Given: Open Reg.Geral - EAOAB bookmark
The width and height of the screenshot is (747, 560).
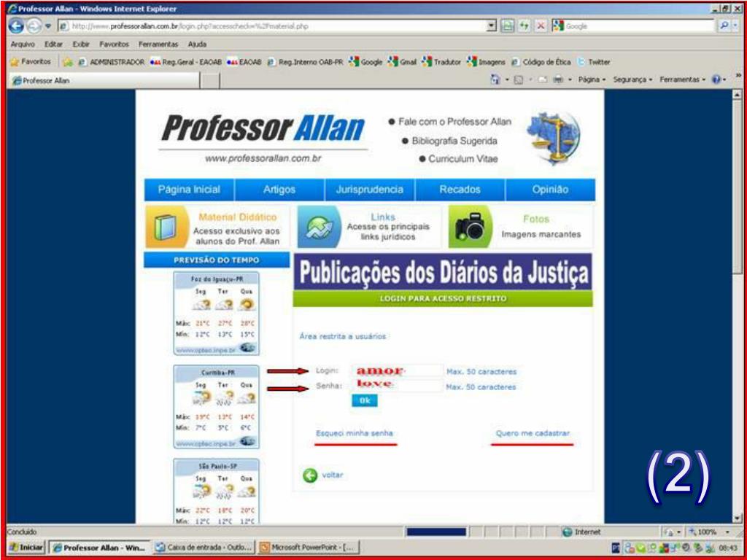Looking at the screenshot, I should point(186,62).
